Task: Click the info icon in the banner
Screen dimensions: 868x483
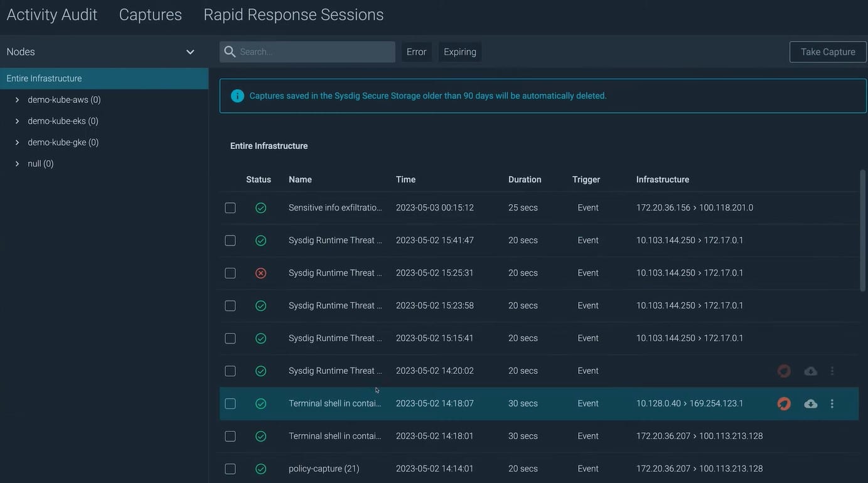Action: pos(237,96)
